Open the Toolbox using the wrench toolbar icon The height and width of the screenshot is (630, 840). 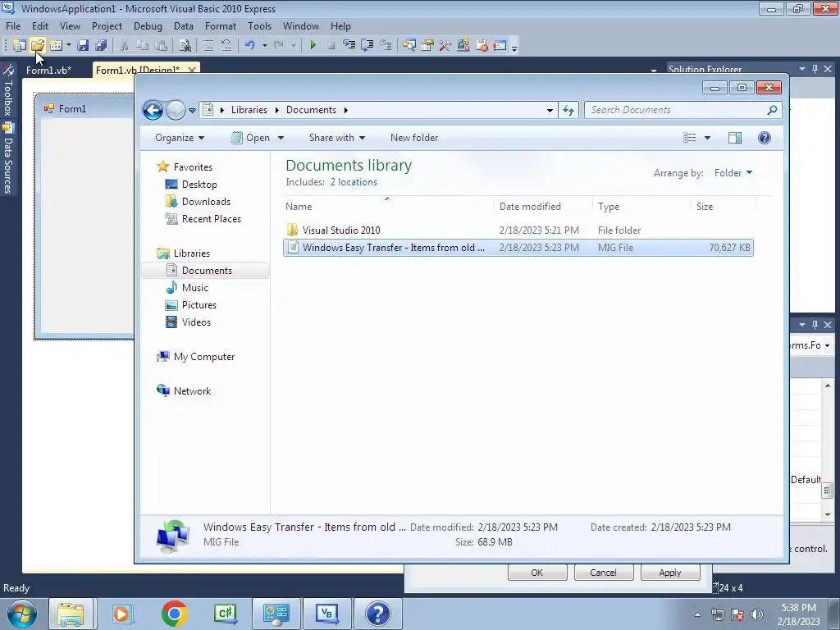pos(445,46)
